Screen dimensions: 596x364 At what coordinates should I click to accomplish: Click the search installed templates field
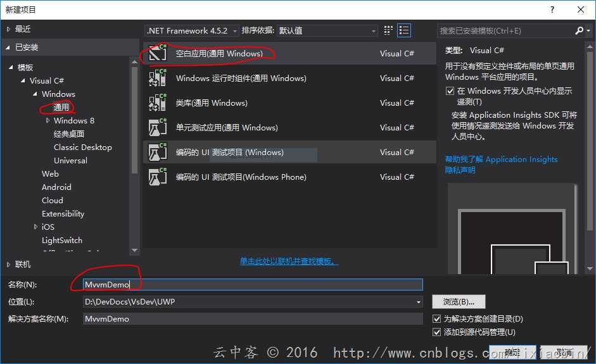[x=505, y=30]
